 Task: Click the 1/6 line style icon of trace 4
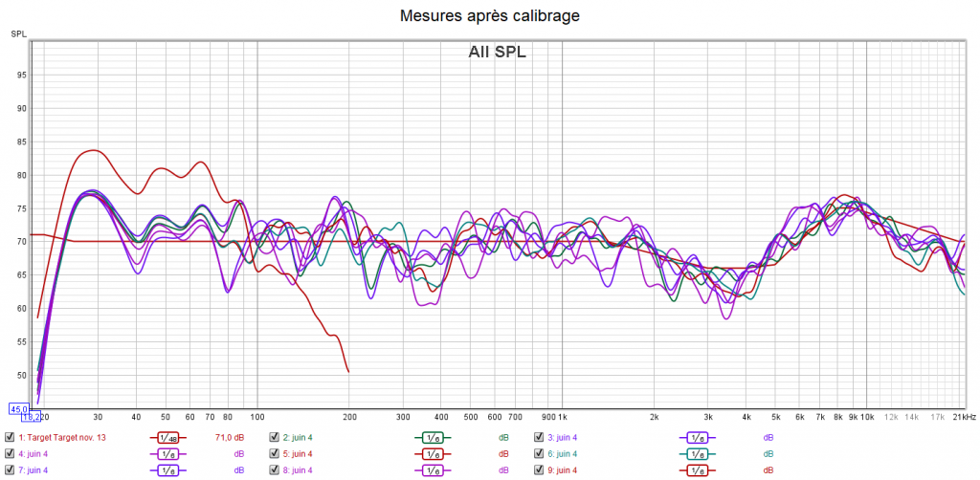coord(168,454)
